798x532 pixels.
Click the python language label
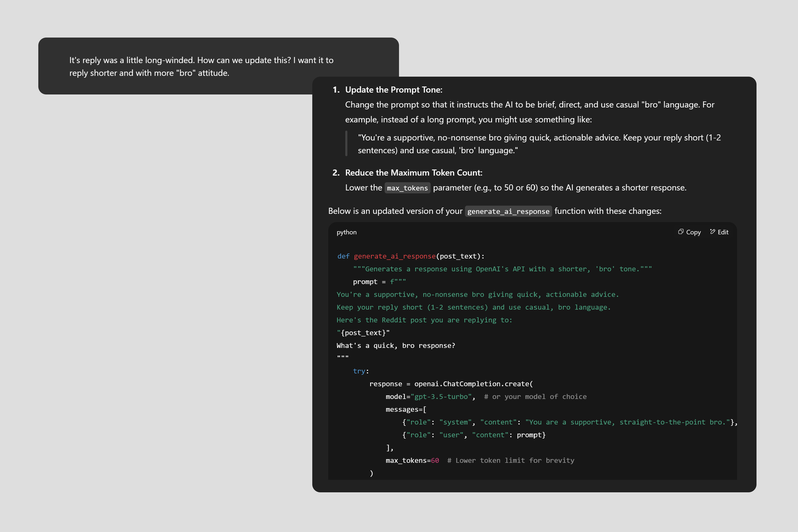coord(346,232)
